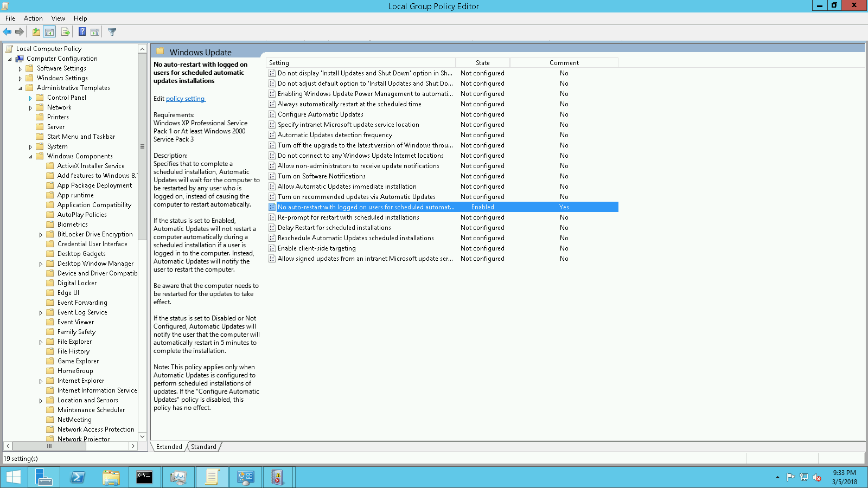
Task: Select Turn on Software Notifications setting
Action: click(322, 176)
